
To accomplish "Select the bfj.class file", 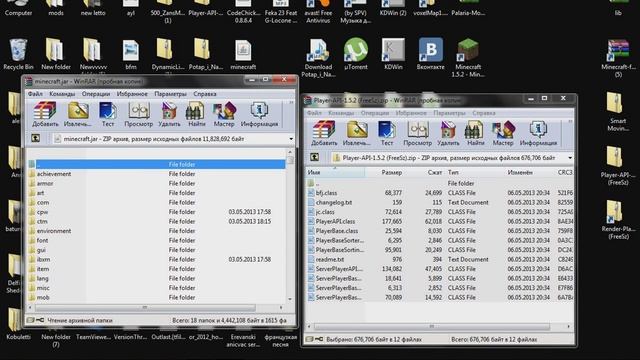I will click(x=440, y=193).
